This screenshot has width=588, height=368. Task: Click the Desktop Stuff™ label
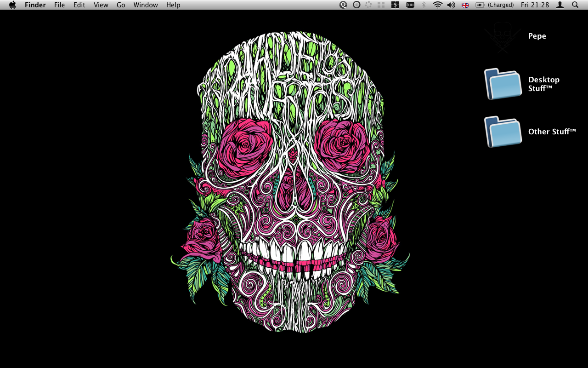click(544, 84)
